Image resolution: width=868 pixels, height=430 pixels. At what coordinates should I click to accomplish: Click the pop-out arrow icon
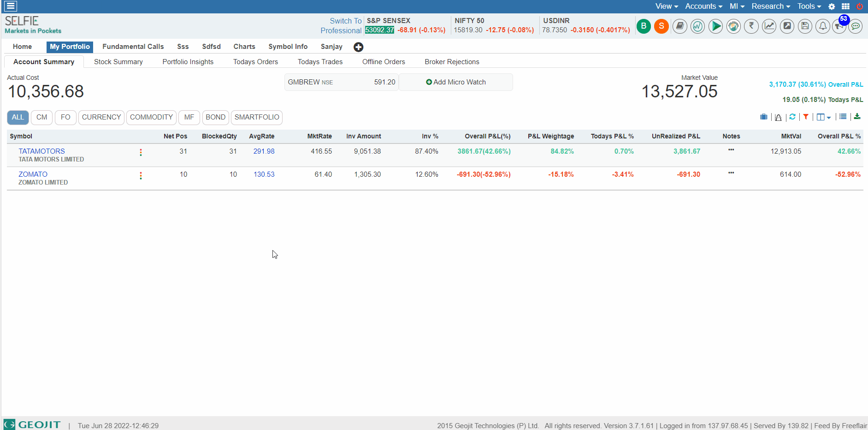coord(787,26)
